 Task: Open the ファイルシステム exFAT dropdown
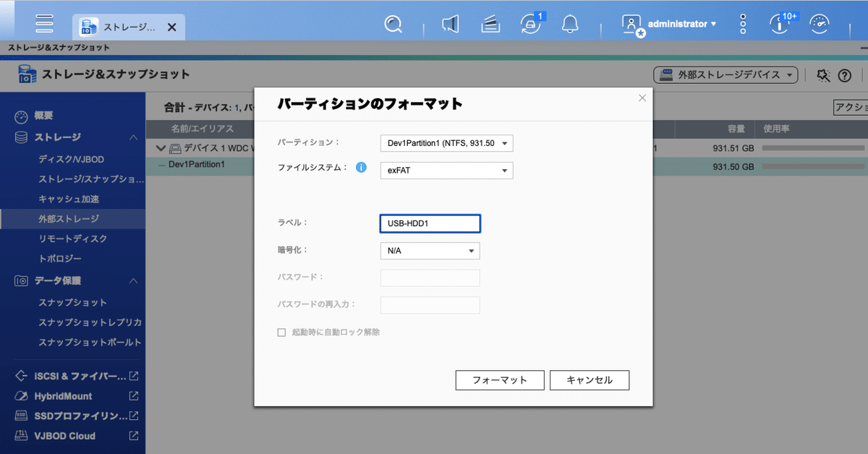point(446,171)
